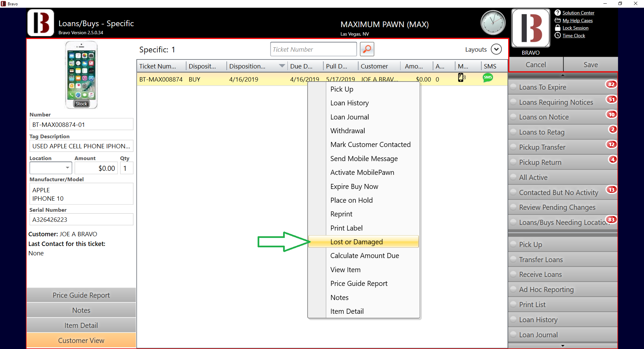Type in the Ticket Number search field
Screen dimensions: 644x349
click(313, 49)
